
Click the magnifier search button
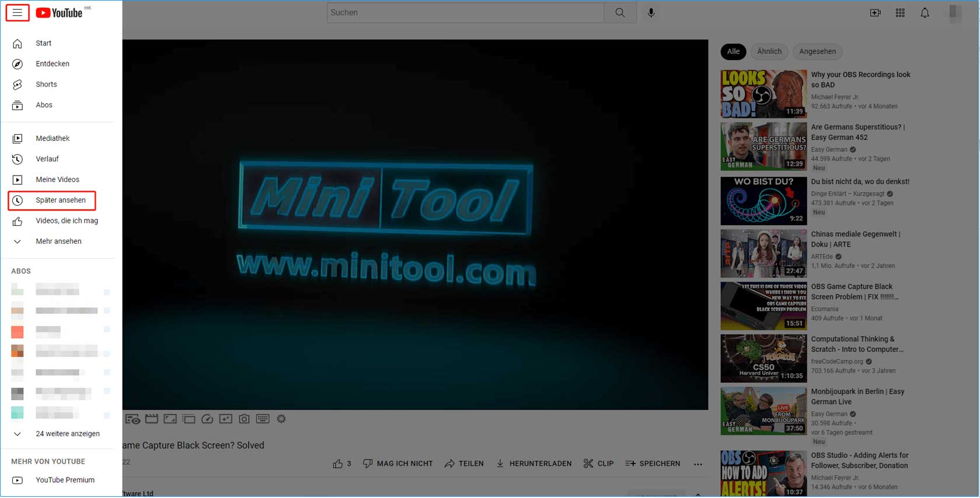click(x=620, y=13)
